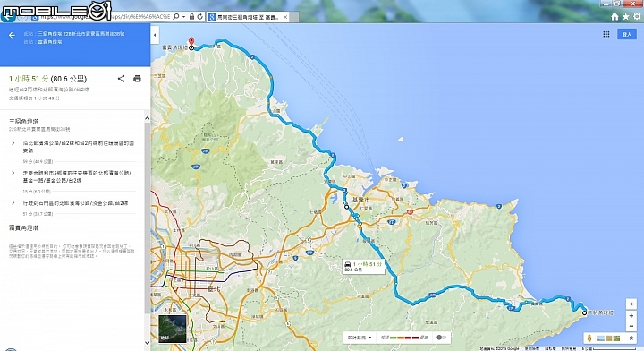The width and height of the screenshot is (644, 351).
Task: Click the panel scrollbar up arrow
Action: [x=148, y=119]
